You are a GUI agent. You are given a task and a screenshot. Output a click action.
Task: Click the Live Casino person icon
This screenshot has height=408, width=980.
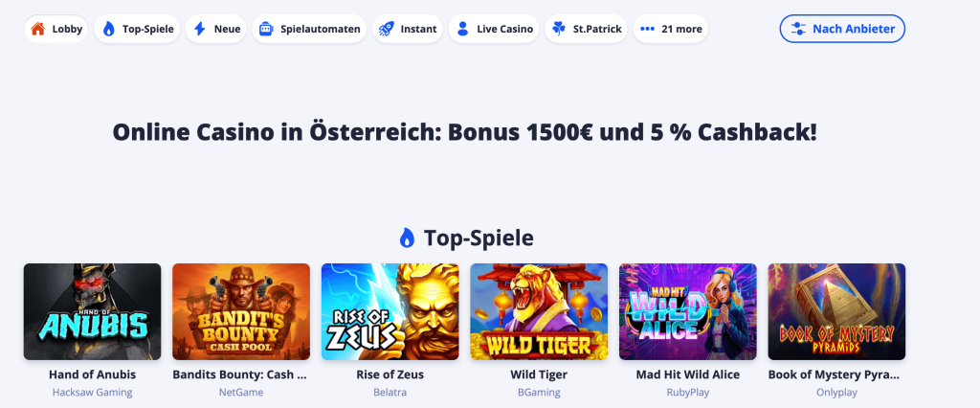tap(462, 29)
